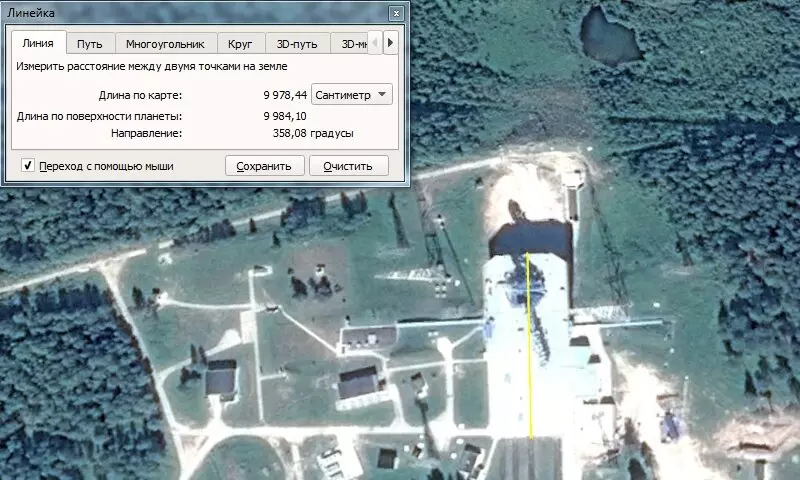Uncheck Переход с помощью мыши checkbox
The width and height of the screenshot is (800, 480).
[x=28, y=165]
